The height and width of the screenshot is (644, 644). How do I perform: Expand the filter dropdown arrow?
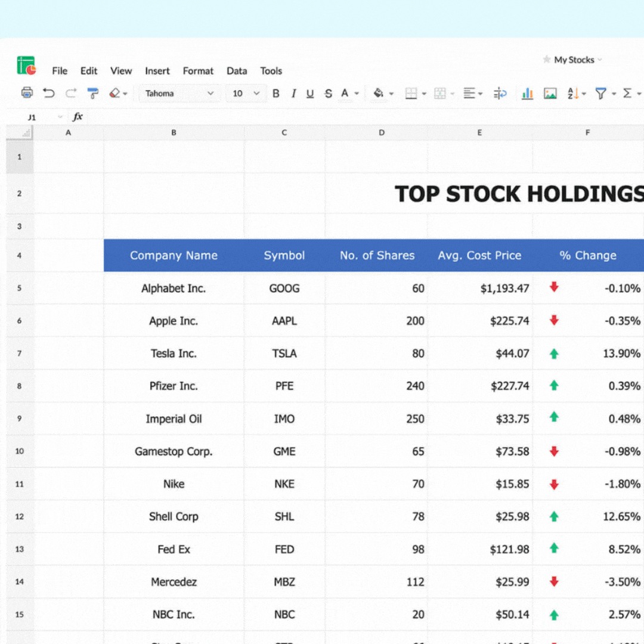(x=614, y=94)
